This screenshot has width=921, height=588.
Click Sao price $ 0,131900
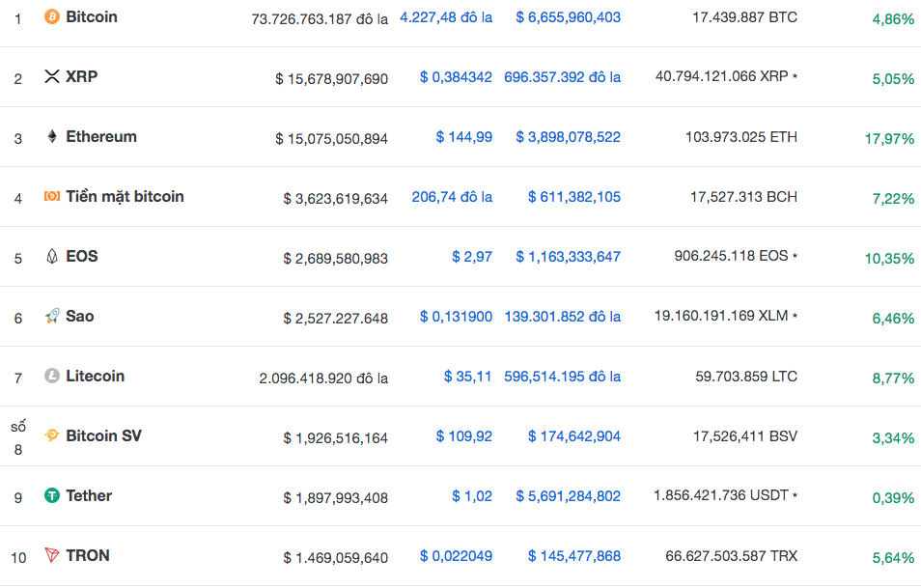pyautogui.click(x=456, y=318)
